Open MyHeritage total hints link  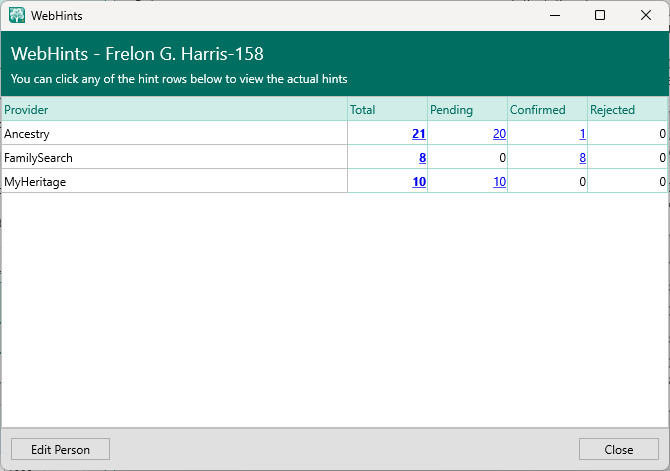click(x=418, y=181)
